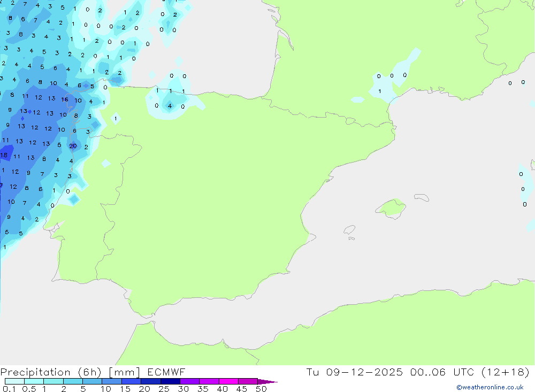The width and height of the screenshot is (535, 392).
Task: Click the "Tu" weekday label
Action: point(312,372)
